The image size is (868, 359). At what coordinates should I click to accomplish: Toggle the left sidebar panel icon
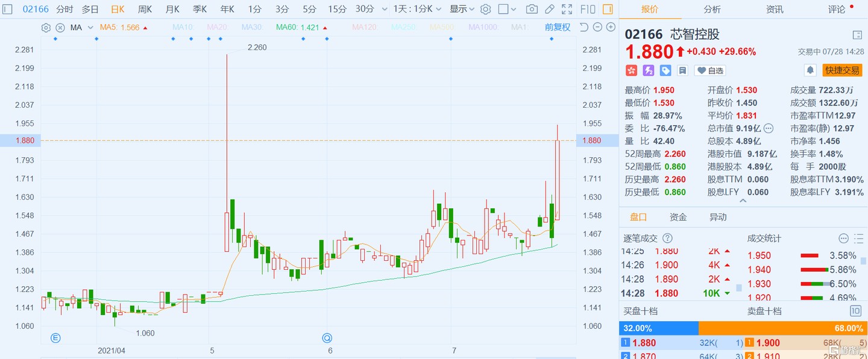[x=8, y=9]
